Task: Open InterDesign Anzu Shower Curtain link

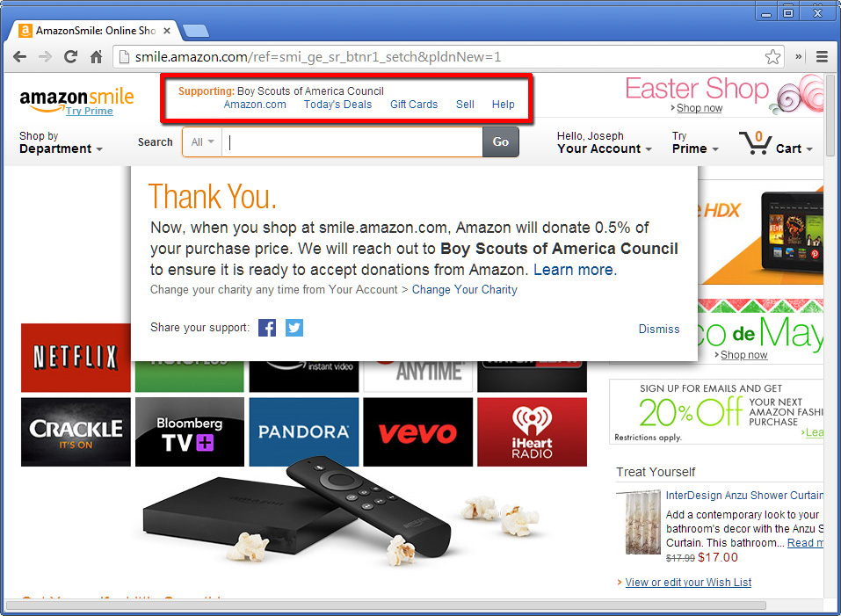Action: (x=744, y=496)
